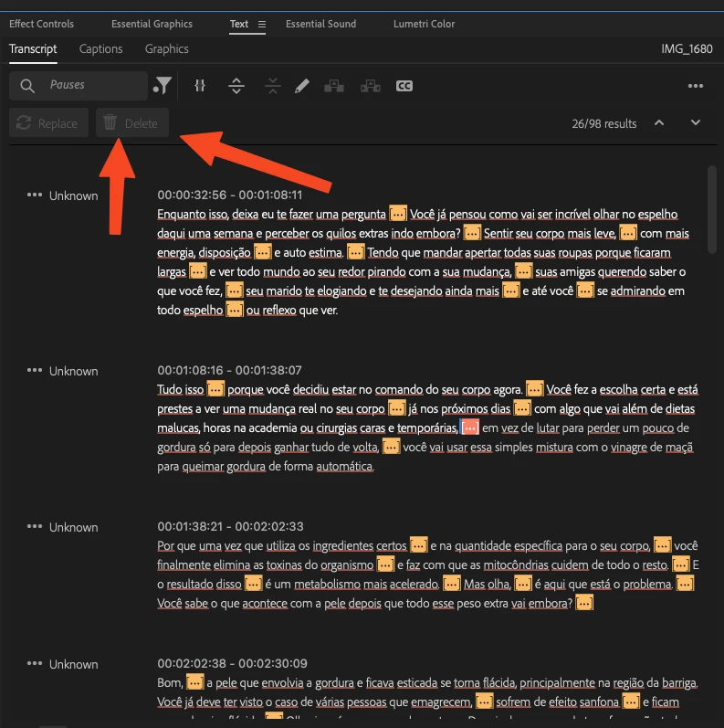Click the search magnifier icon
Viewport: 724px width, 728px height.
tap(27, 86)
